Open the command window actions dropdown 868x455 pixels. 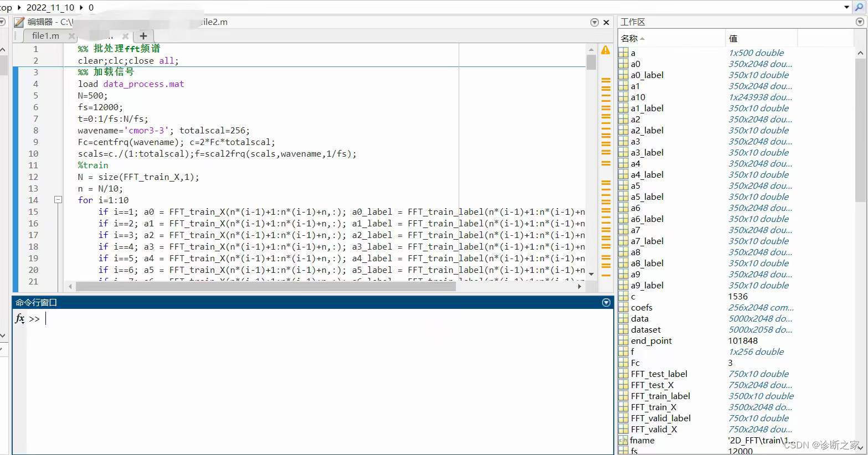606,302
